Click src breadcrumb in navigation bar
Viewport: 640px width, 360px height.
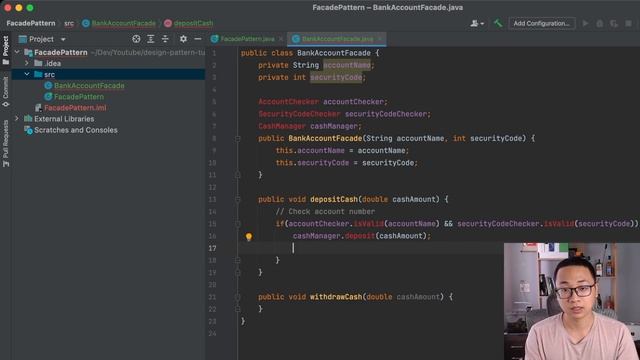pos(69,23)
